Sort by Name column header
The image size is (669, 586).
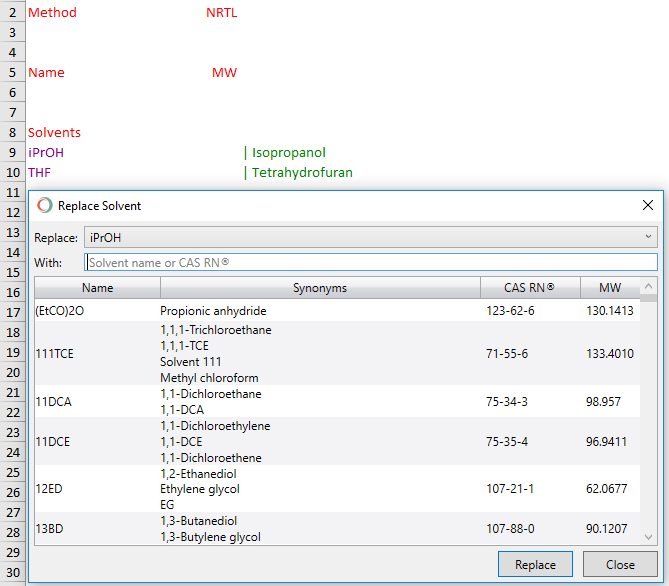coord(98,288)
